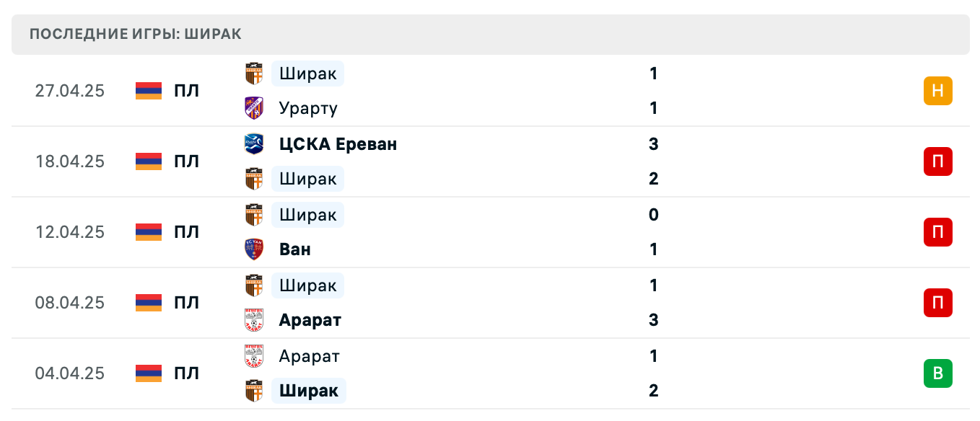Image resolution: width=980 pixels, height=421 pixels.
Task: Click the ПОСЛЕДНИЕ ИГРЫ: ШИРАК header bar
Action: [490, 34]
